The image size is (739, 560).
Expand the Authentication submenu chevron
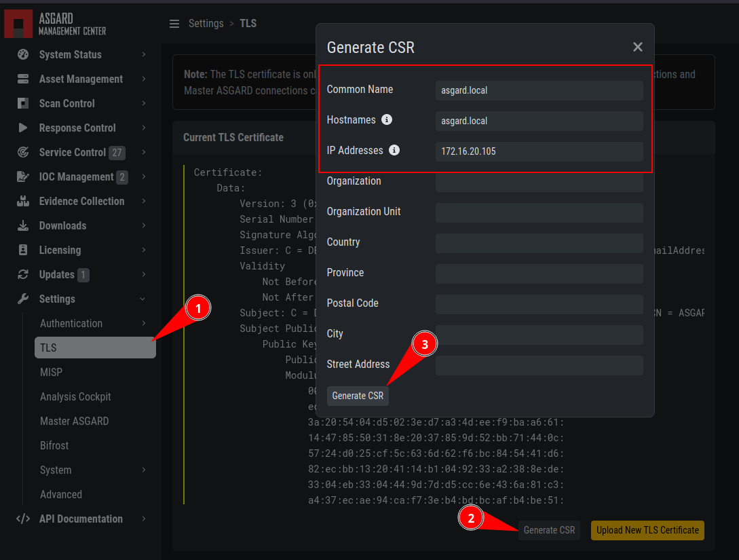point(144,323)
